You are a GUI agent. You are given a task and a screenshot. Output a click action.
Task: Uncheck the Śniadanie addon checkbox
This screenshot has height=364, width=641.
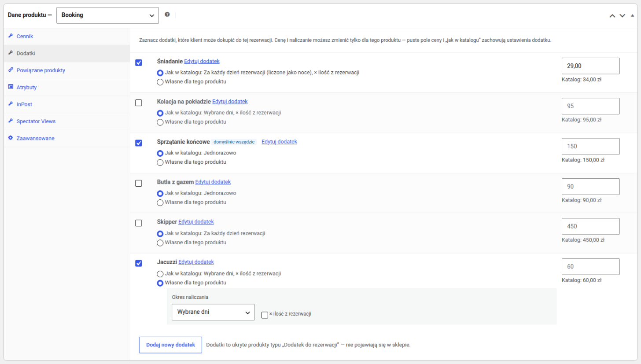pos(139,63)
